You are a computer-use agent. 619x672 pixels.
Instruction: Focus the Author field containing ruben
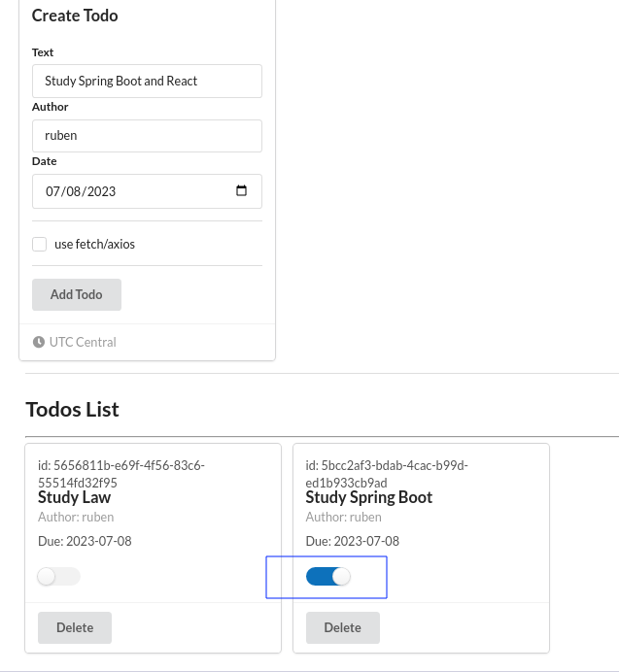click(147, 136)
